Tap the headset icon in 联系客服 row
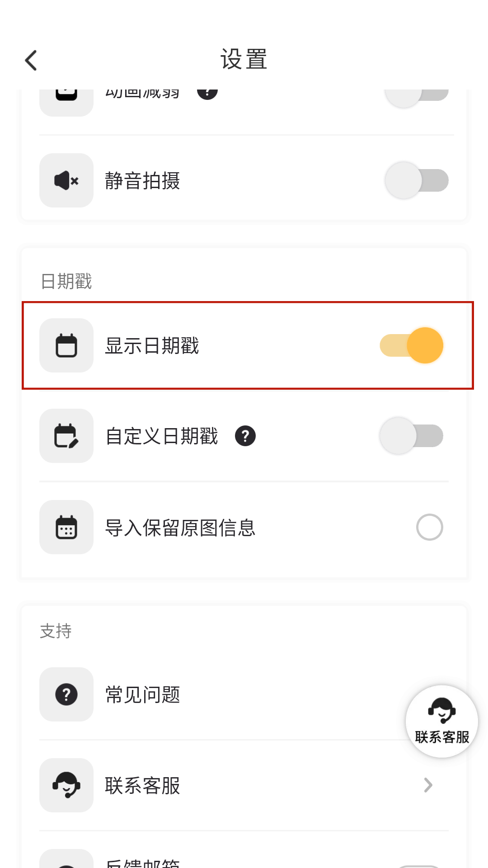488x868 pixels. [x=66, y=785]
